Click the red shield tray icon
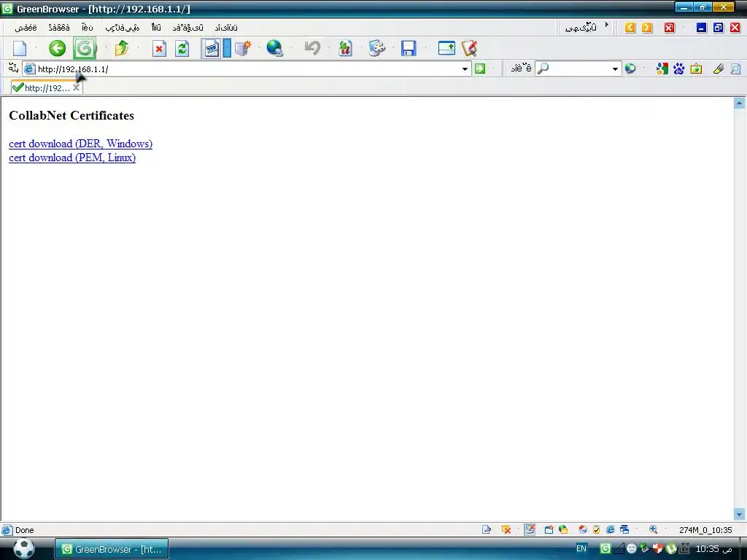Image resolution: width=747 pixels, height=560 pixels. tap(658, 548)
